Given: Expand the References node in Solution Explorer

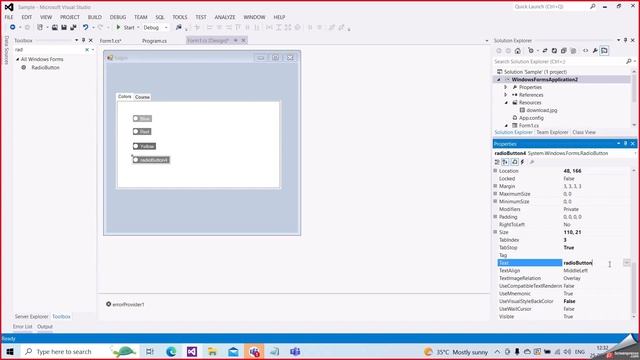Looking at the screenshot, I should pyautogui.click(x=506, y=95).
